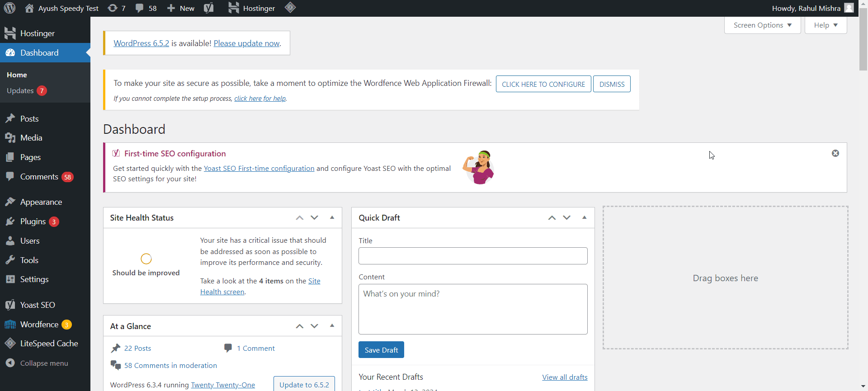The width and height of the screenshot is (868, 391).
Task: Toggle the Quick Draft panel collapse
Action: (584, 218)
